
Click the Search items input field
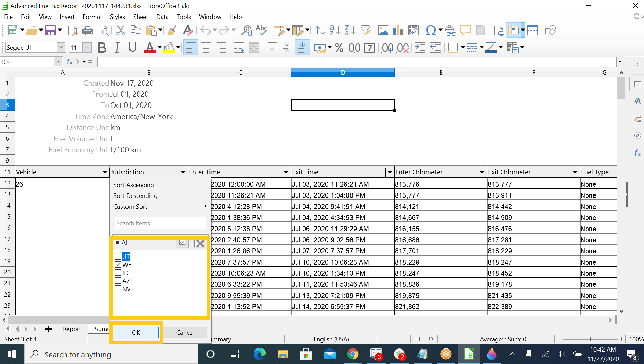coord(160,223)
